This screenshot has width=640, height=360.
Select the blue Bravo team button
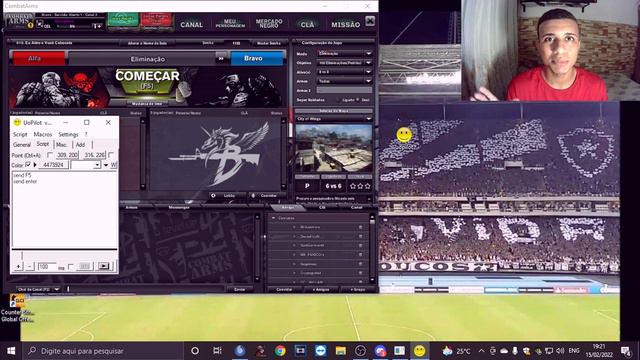pos(257,58)
